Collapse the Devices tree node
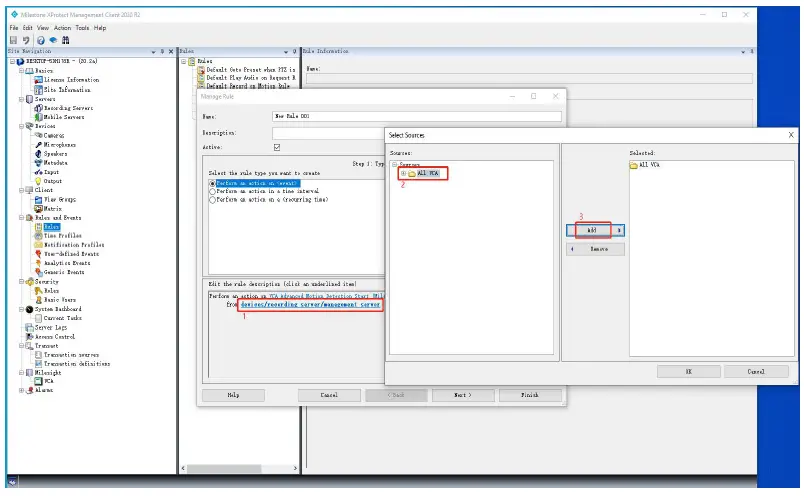 click(22, 126)
